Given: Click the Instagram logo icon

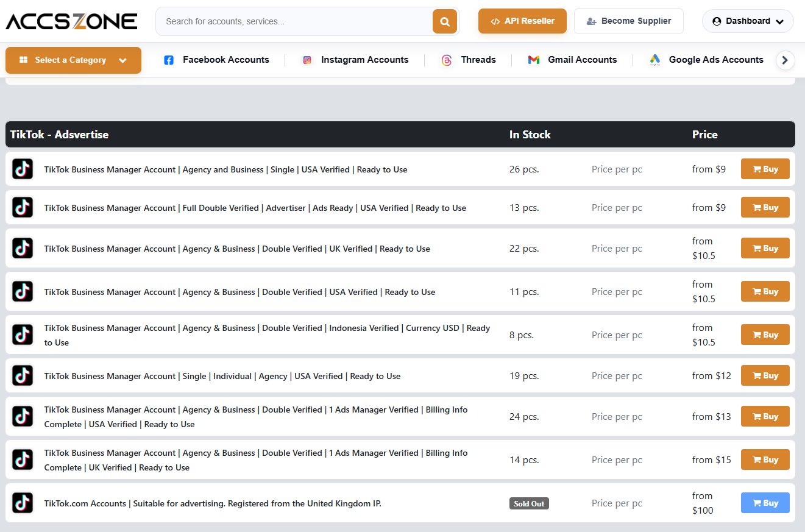Looking at the screenshot, I should pyautogui.click(x=307, y=60).
